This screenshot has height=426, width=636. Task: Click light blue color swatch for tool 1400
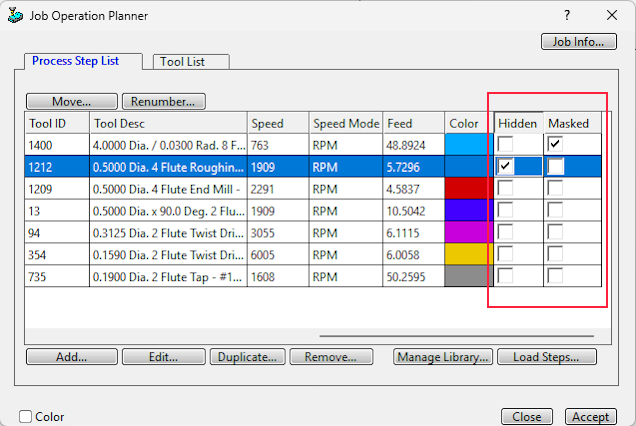pyautogui.click(x=469, y=144)
